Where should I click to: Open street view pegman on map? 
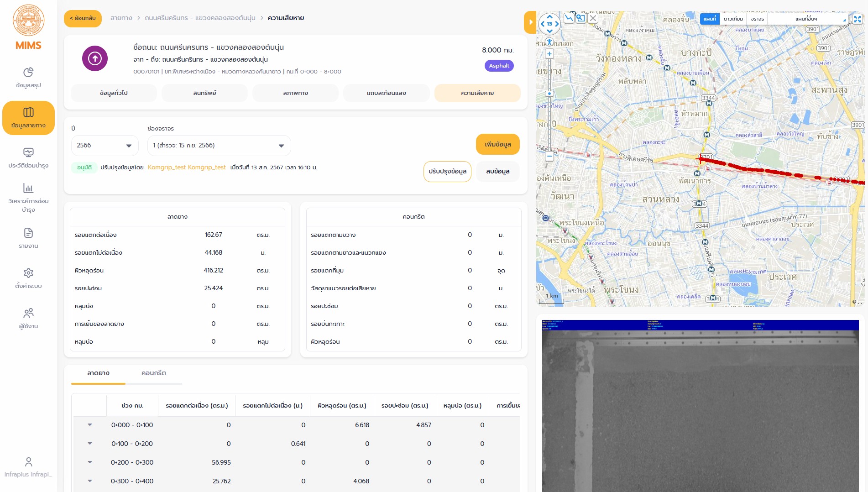pos(549,42)
